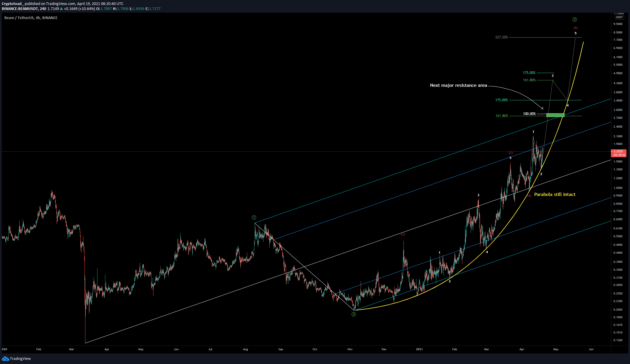630x364 pixels.
Task: Click the BINANCE:BEAMUSDT symbol text
Action: 20,9
